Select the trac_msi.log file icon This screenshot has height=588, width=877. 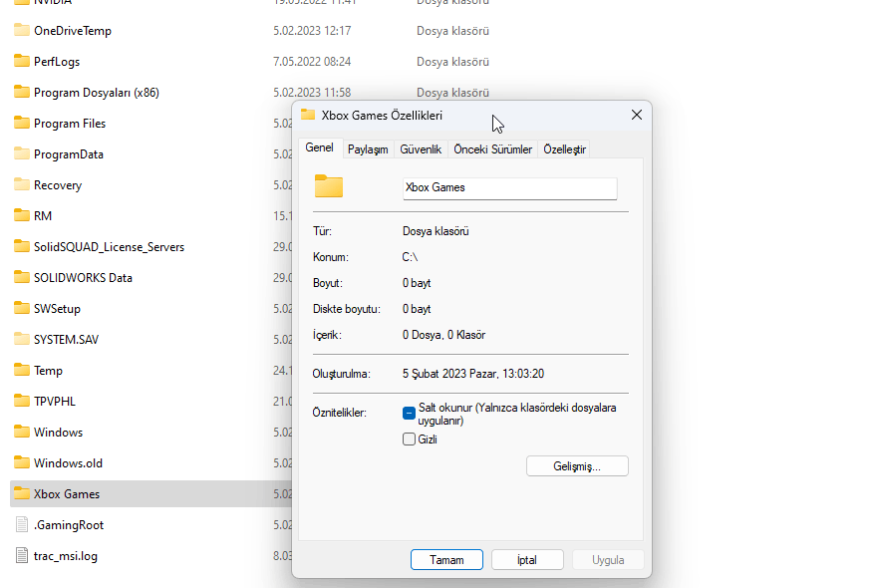(22, 556)
